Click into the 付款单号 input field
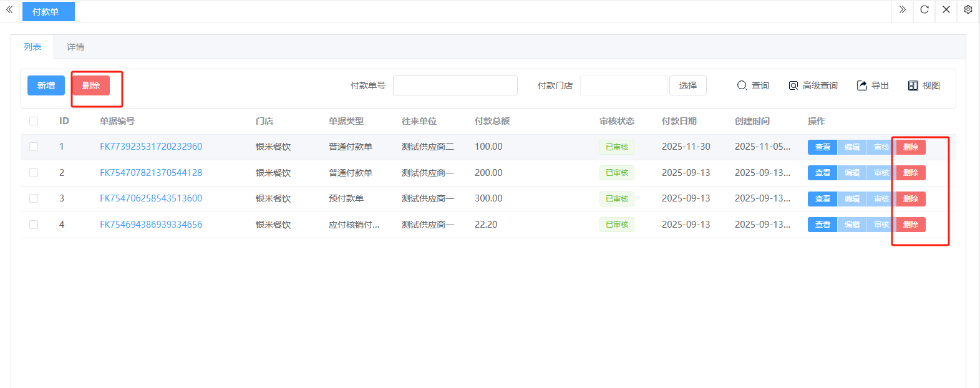This screenshot has width=980, height=388. 455,85
